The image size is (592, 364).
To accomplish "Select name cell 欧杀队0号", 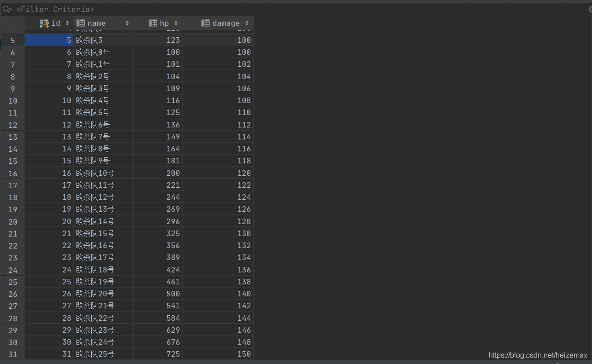I will [104, 52].
